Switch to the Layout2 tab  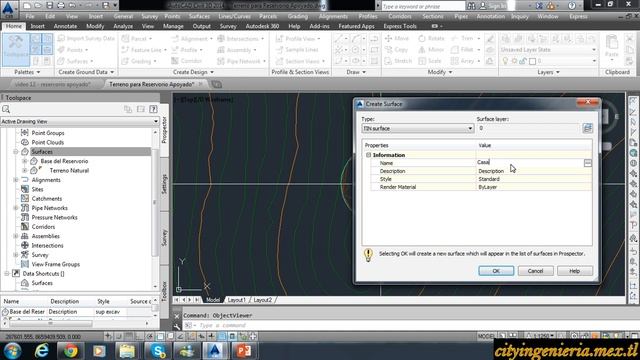pos(263,300)
